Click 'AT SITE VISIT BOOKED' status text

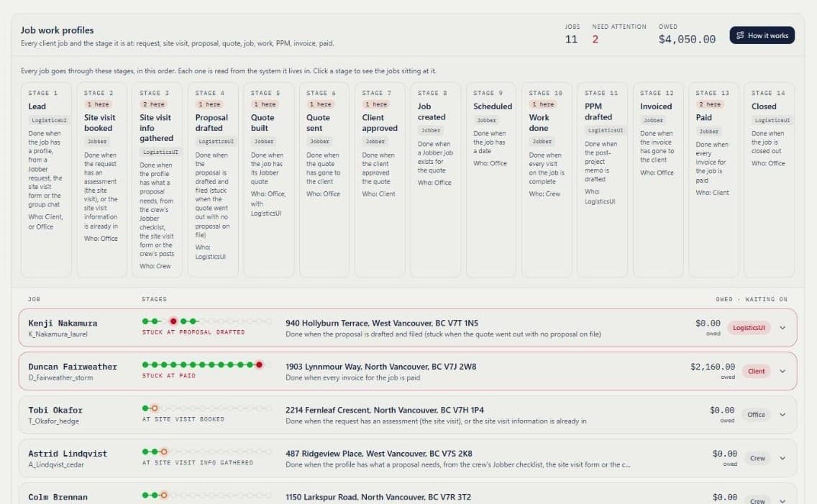point(183,419)
